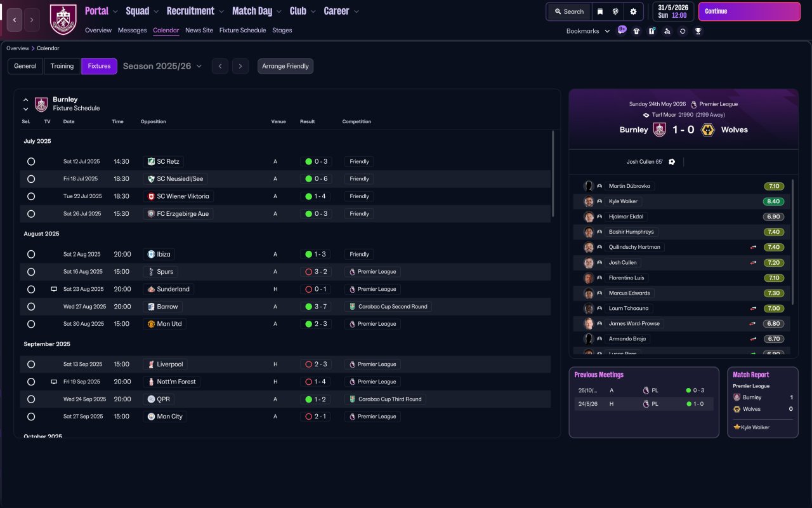Click the 31/5/2026 date and time button

672,11
